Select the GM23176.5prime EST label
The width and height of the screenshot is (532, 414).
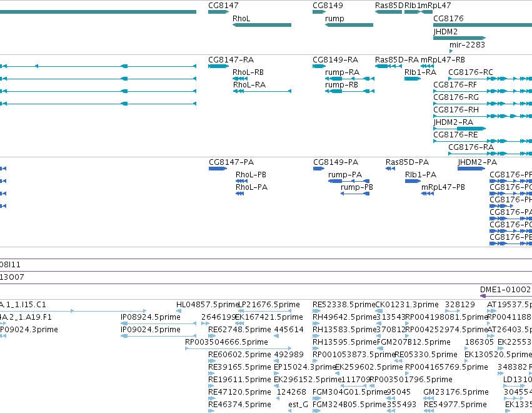point(456,393)
